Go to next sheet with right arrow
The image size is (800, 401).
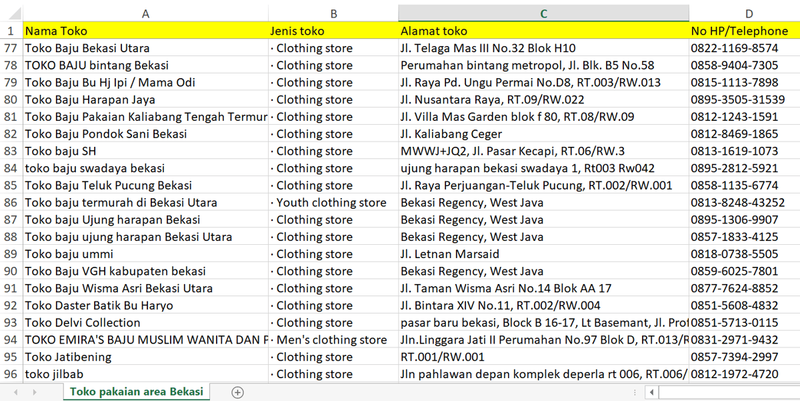point(34,392)
